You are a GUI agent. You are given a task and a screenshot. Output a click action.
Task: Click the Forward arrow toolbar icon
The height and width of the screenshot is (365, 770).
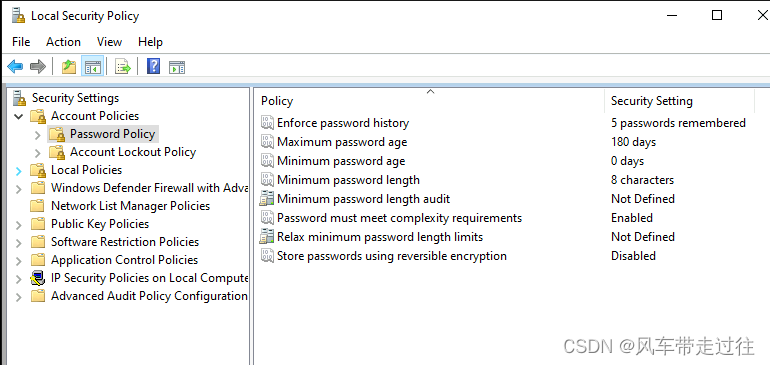(38, 66)
